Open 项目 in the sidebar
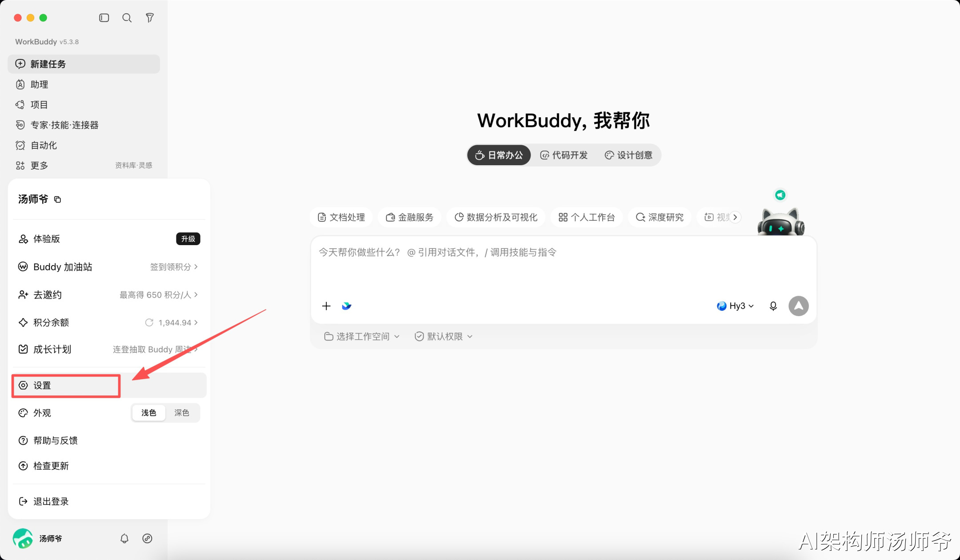Screen dimensions: 960x560 point(84,105)
